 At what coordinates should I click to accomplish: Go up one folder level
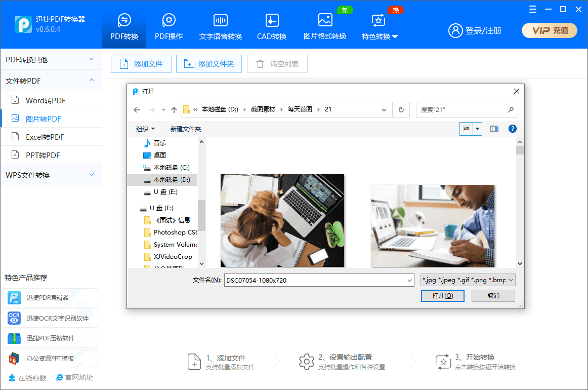(x=174, y=109)
